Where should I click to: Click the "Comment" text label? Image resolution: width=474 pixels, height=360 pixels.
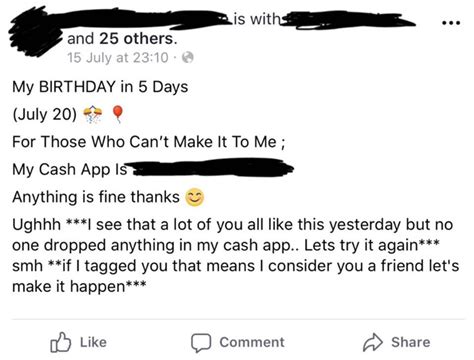pos(252,342)
